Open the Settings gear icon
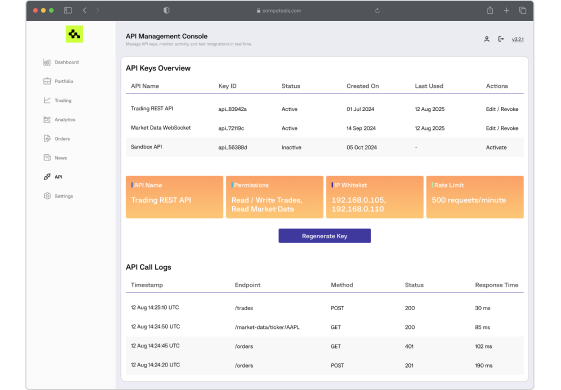The image size is (561, 390). point(47,196)
